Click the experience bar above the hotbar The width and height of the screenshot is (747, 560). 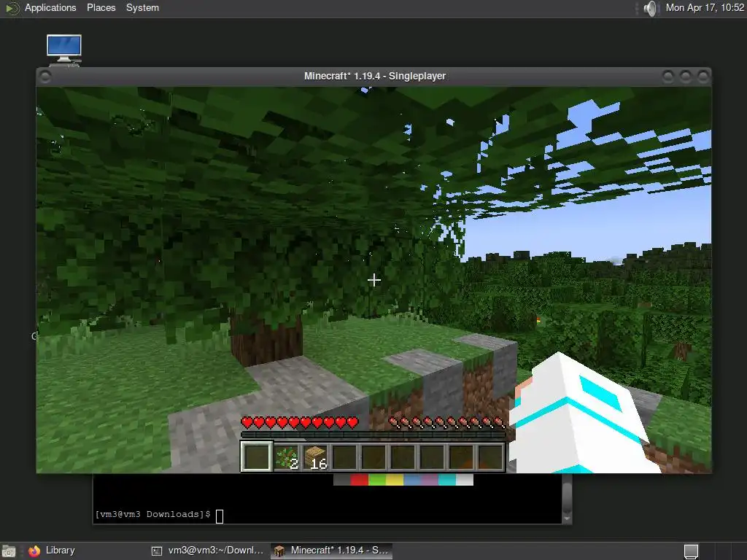pyautogui.click(x=373, y=435)
